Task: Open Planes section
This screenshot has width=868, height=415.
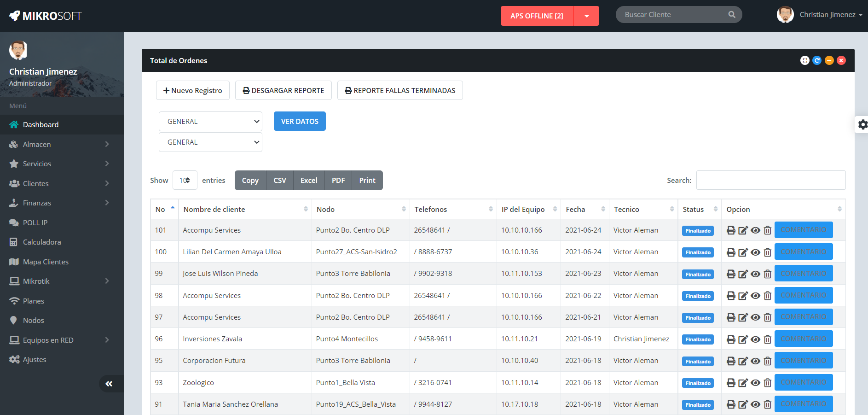Action: (x=62, y=301)
